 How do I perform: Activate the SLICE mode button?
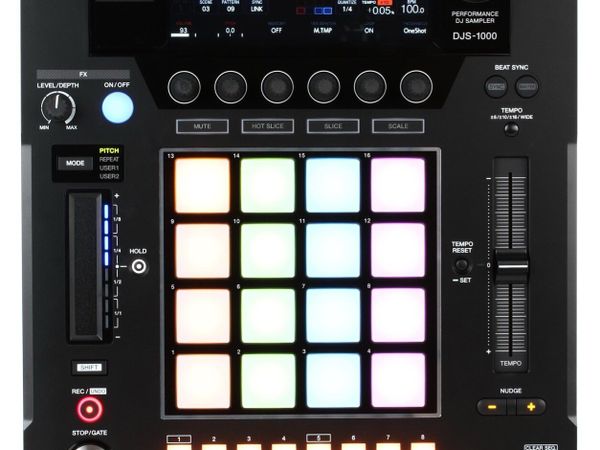[x=333, y=127]
